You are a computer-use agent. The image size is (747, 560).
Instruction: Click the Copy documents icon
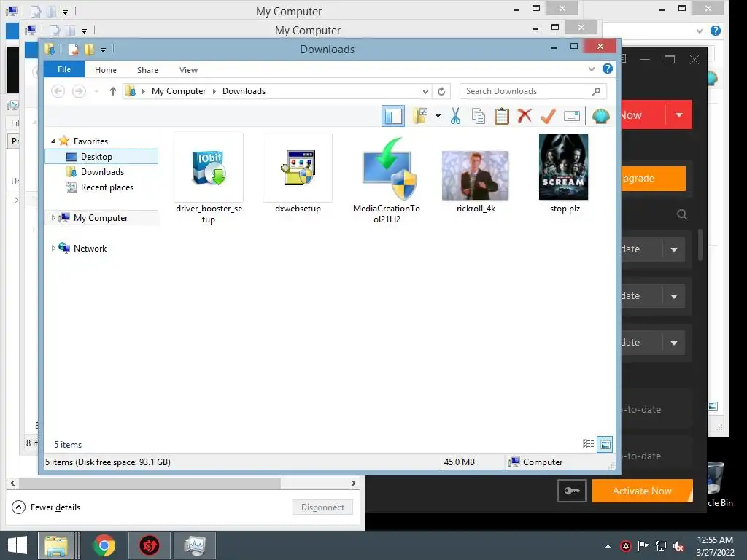pyautogui.click(x=479, y=116)
